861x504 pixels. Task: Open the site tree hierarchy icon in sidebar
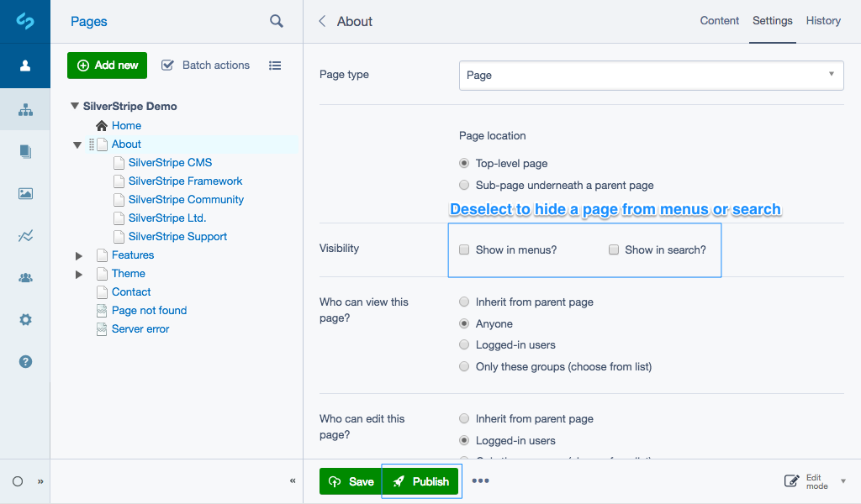coord(25,109)
